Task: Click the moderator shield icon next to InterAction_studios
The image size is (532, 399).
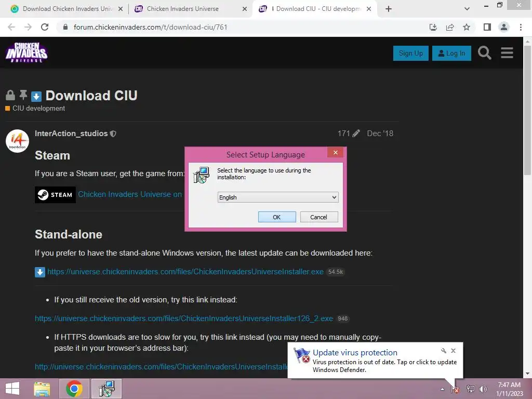Action: [x=113, y=134]
